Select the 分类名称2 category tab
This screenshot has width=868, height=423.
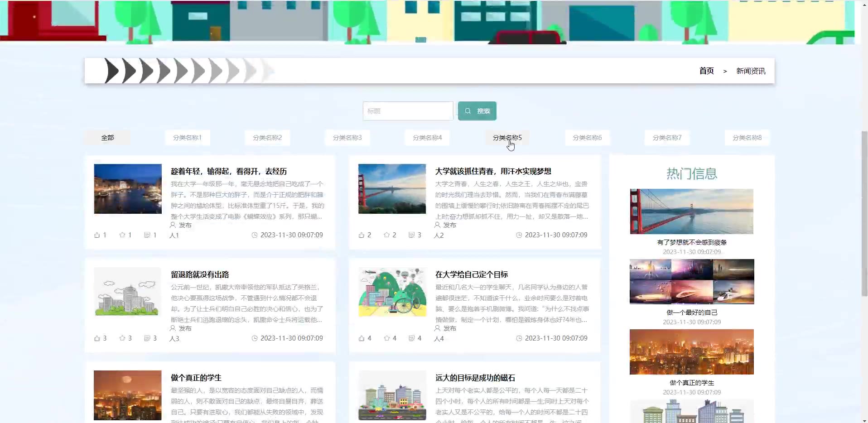pyautogui.click(x=267, y=138)
